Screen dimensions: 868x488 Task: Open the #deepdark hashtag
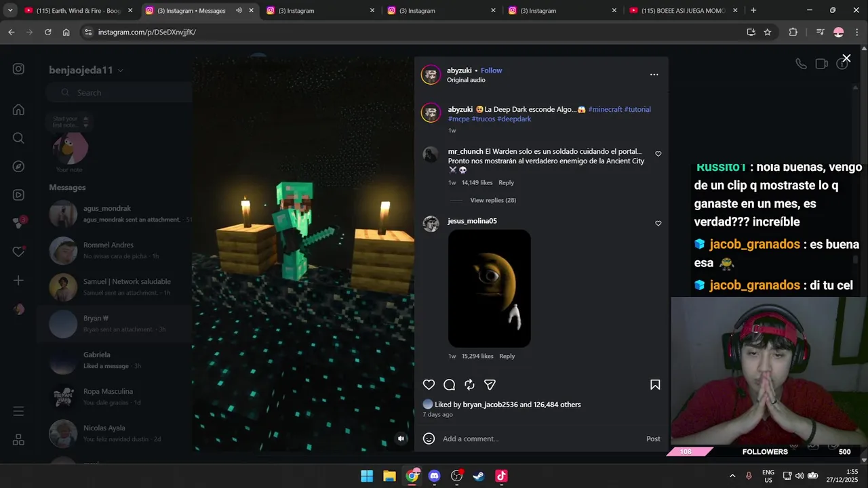514,119
